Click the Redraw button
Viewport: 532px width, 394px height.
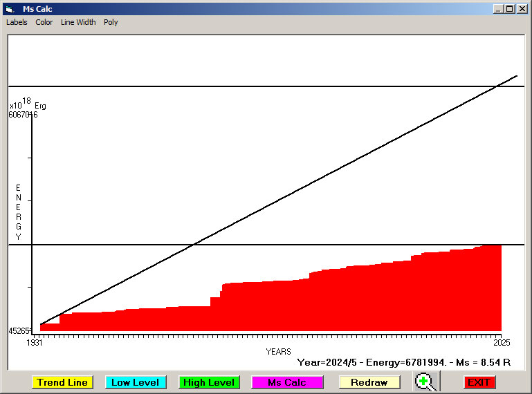coord(369,382)
